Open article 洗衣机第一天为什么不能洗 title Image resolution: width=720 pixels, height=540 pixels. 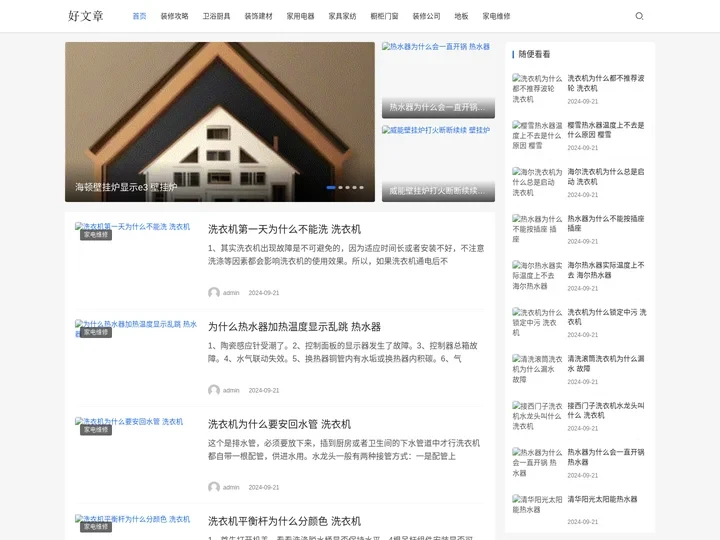284,229
